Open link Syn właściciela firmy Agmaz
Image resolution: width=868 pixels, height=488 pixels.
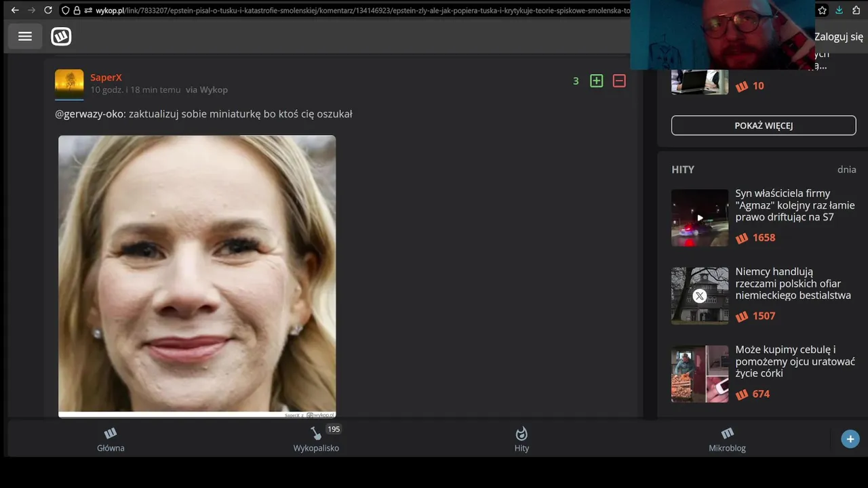coord(795,205)
